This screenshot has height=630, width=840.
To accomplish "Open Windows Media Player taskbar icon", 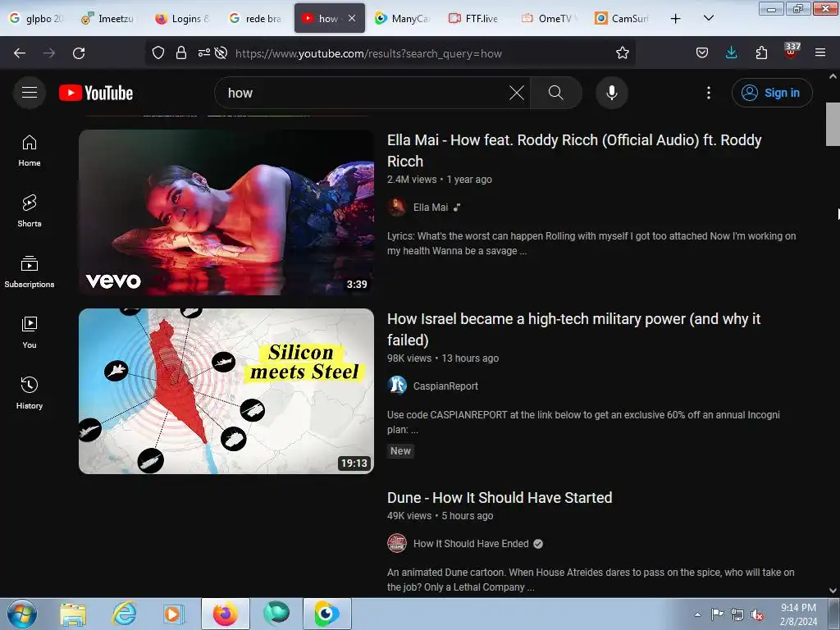I will click(172, 614).
